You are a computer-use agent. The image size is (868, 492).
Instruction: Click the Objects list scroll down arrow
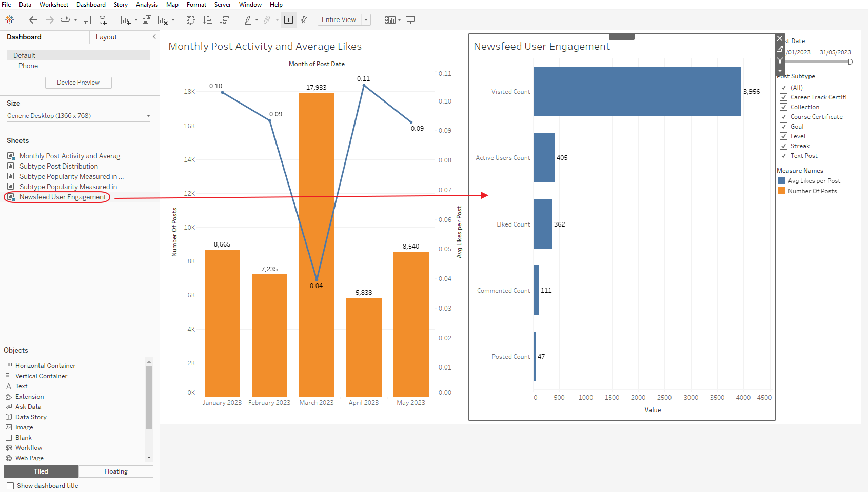(149, 458)
